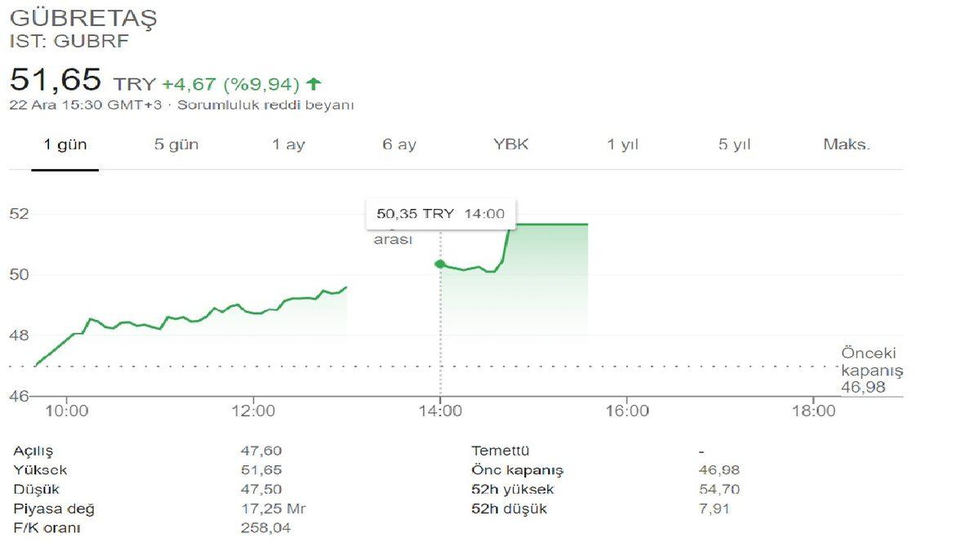This screenshot has width=980, height=551.
Task: Click the F/K oranı value 258,04
Action: [265, 528]
